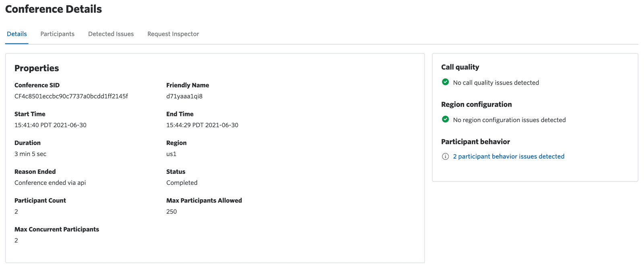The image size is (644, 273).
Task: Click the info icon under Participant behavior
Action: pos(445,157)
